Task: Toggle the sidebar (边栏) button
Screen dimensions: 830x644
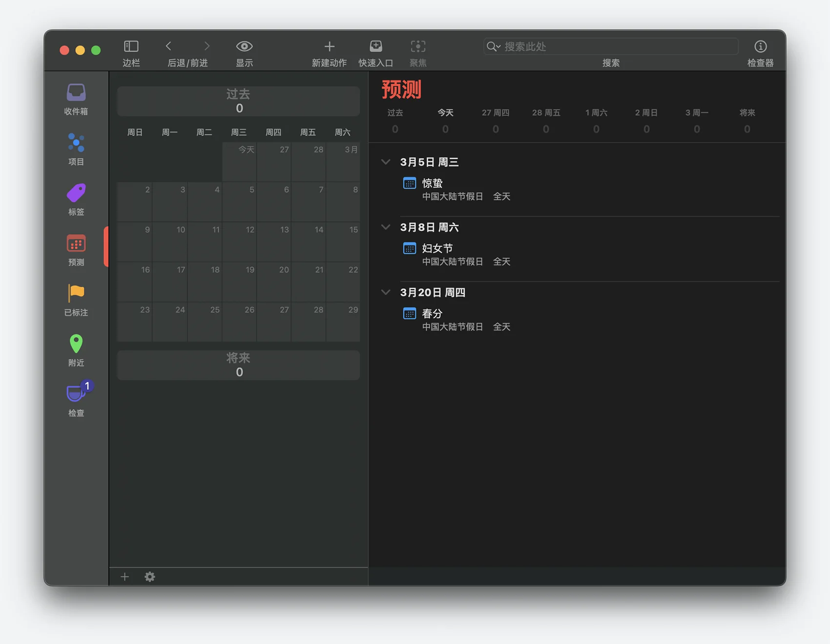Action: point(131,47)
